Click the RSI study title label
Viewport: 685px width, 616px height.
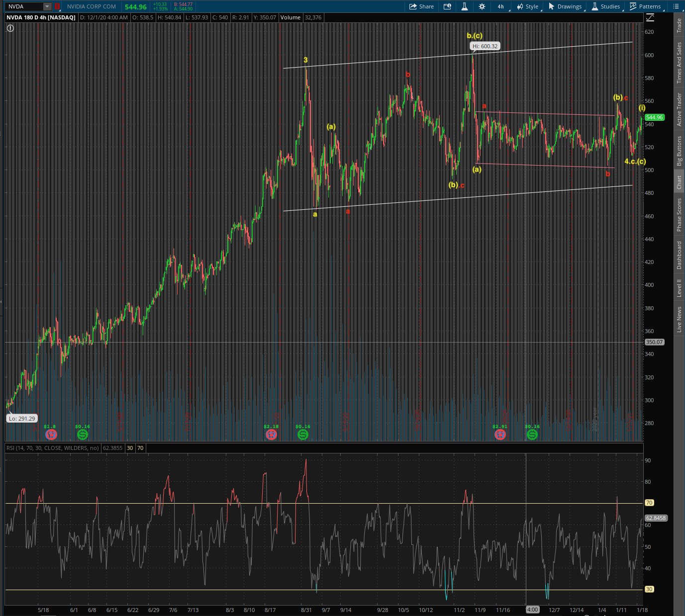point(52,448)
